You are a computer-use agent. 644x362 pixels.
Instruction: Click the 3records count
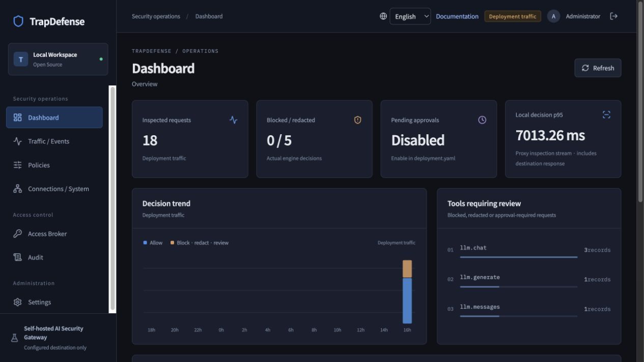(597, 250)
